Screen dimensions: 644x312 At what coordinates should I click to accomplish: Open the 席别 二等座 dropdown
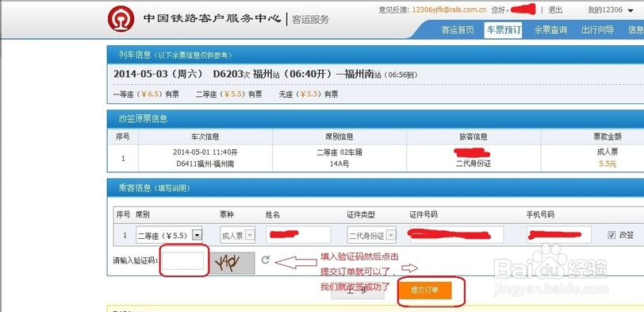point(169,235)
